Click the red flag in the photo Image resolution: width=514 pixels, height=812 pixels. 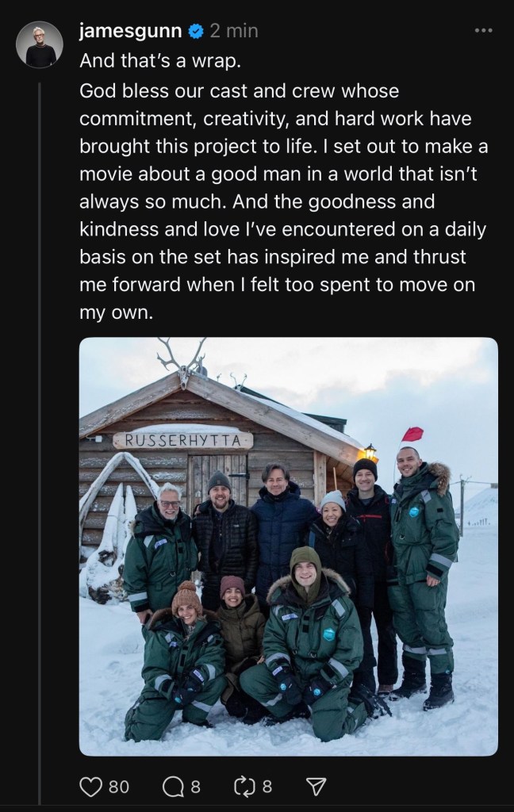coord(412,434)
